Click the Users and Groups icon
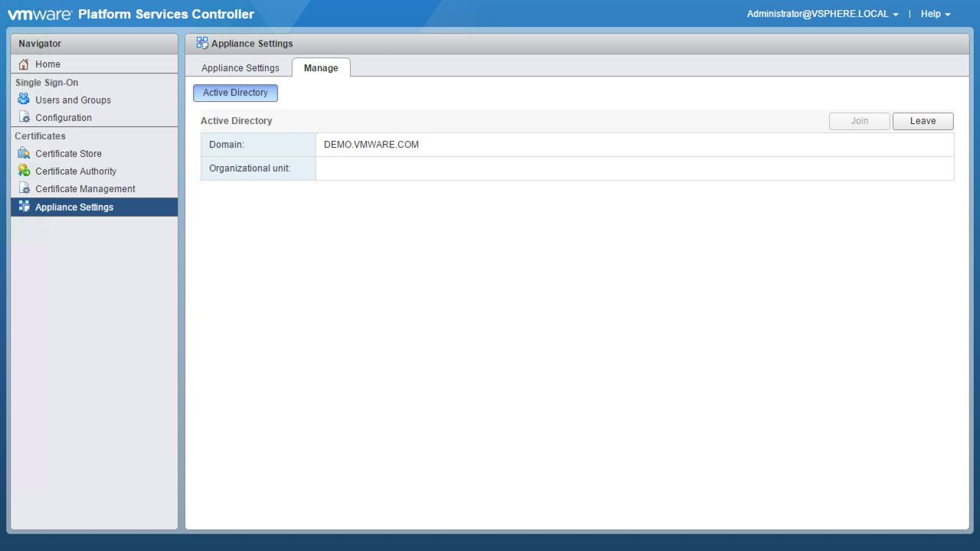 coord(24,99)
